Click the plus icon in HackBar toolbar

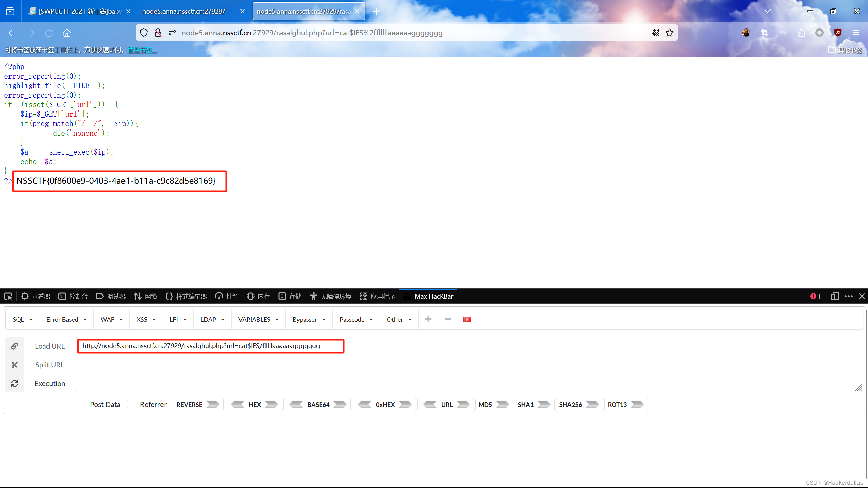[428, 319]
